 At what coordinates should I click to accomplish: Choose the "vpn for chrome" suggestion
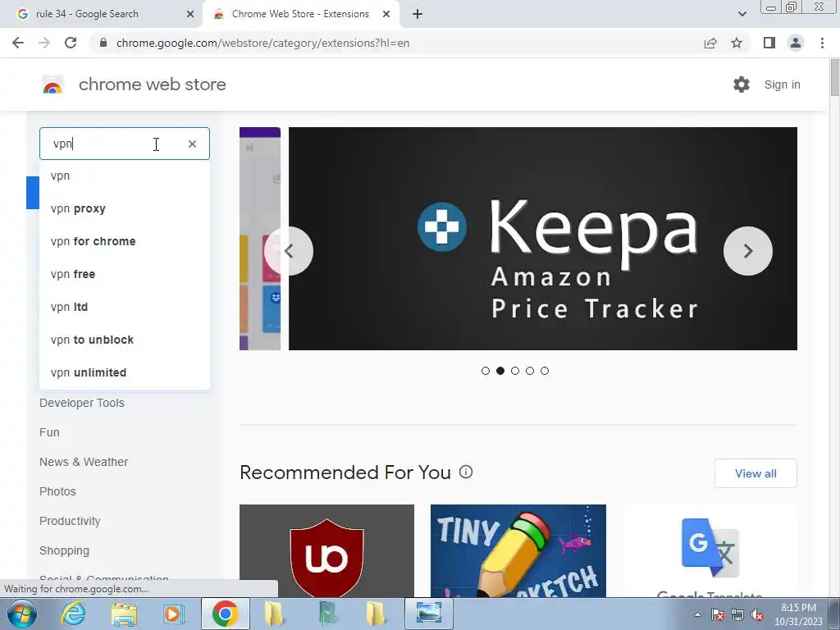coord(125,241)
